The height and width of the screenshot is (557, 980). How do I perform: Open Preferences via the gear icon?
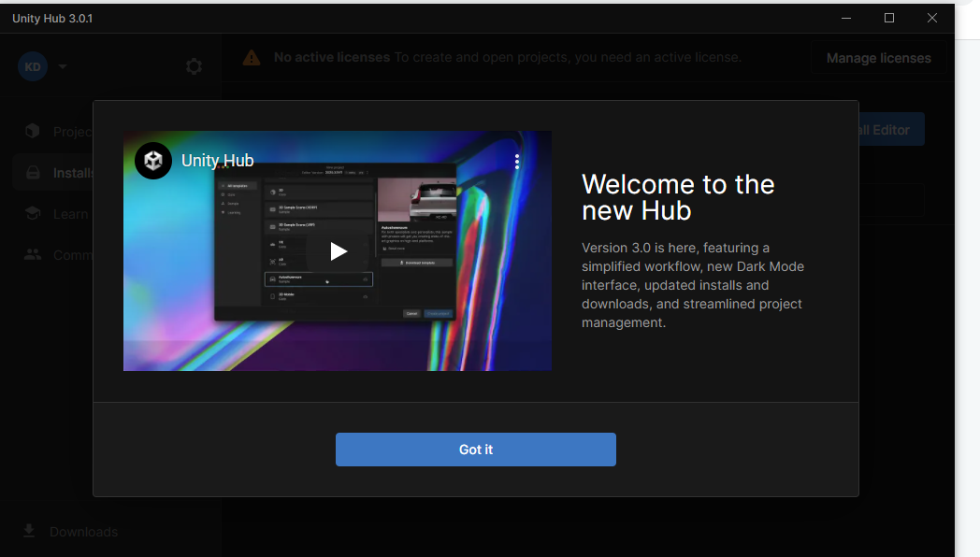pyautogui.click(x=194, y=66)
